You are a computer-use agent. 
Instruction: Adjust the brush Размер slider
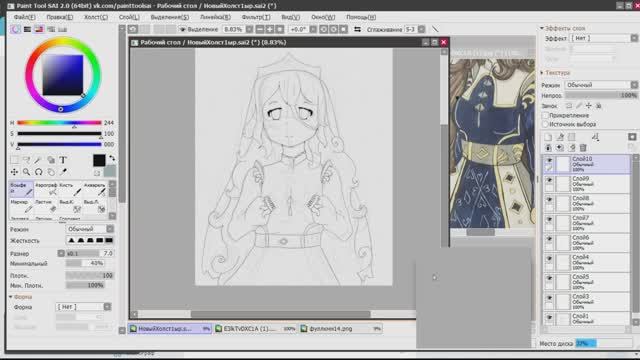pos(89,253)
